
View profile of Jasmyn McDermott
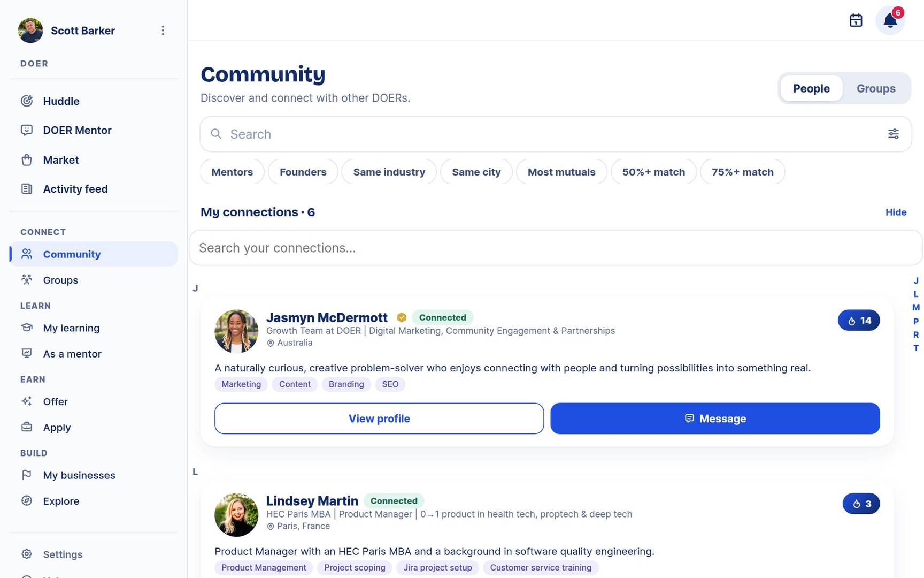379,419
